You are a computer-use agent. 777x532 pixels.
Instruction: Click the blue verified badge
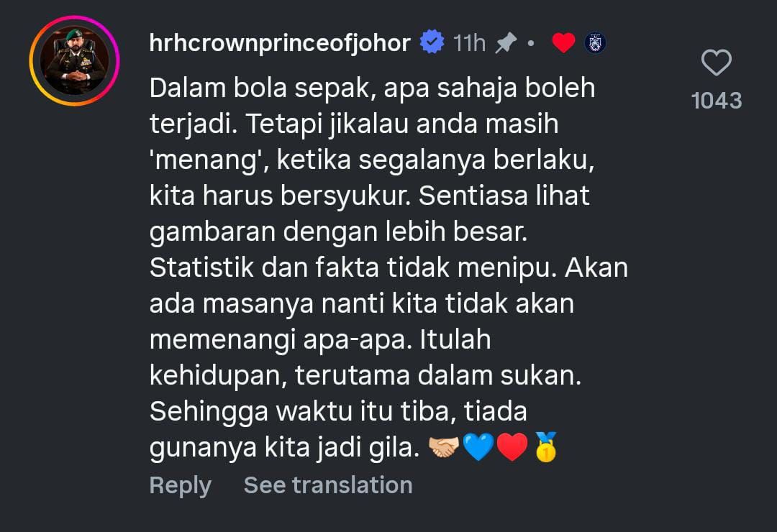(432, 42)
